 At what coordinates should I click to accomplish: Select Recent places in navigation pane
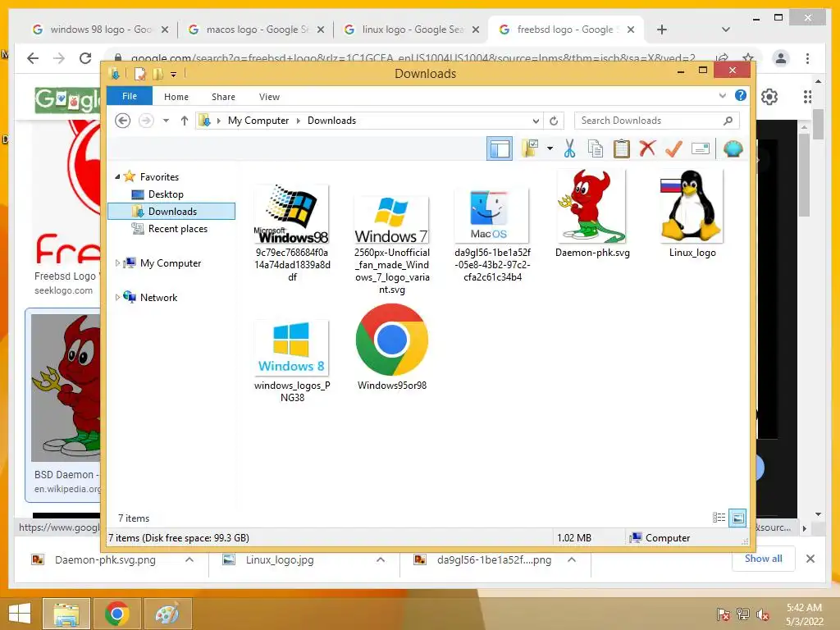(178, 229)
